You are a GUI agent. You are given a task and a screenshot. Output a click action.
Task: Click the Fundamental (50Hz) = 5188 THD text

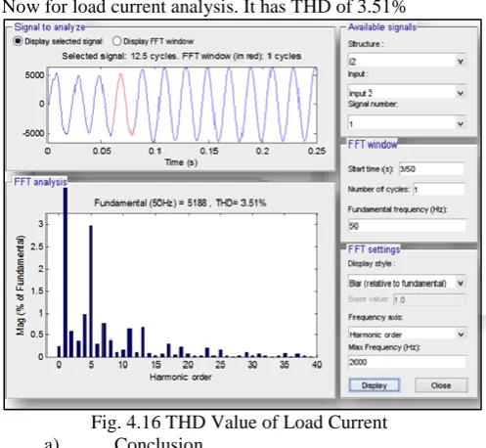click(180, 203)
